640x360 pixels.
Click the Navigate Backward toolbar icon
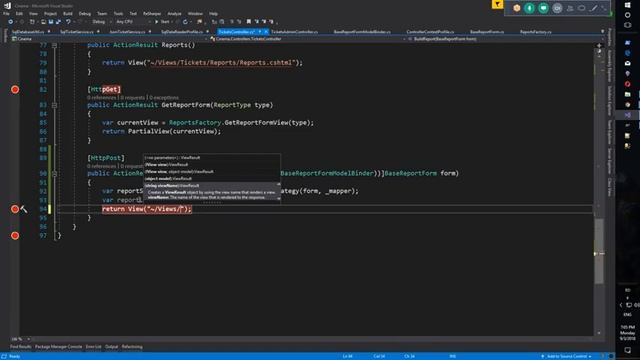tap(11, 22)
